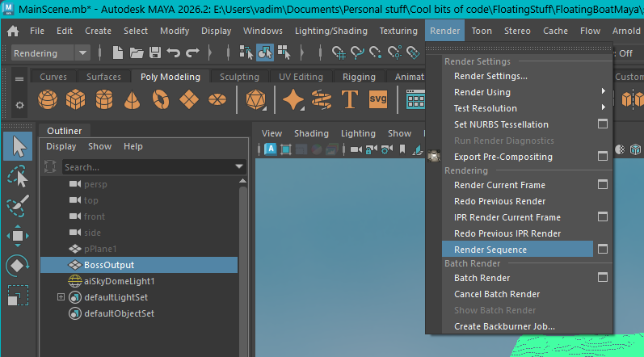Expand the Test Resolution submenu
This screenshot has width=644, height=357.
(603, 107)
